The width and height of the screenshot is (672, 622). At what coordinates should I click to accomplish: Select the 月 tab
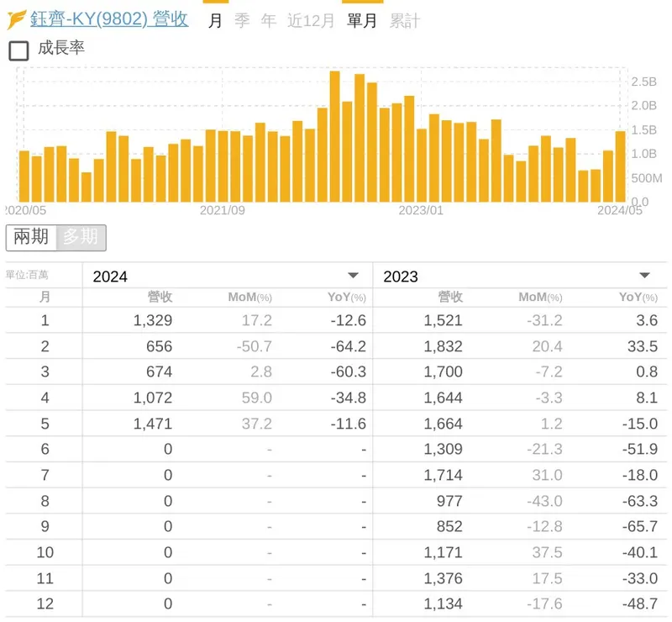coord(215,20)
